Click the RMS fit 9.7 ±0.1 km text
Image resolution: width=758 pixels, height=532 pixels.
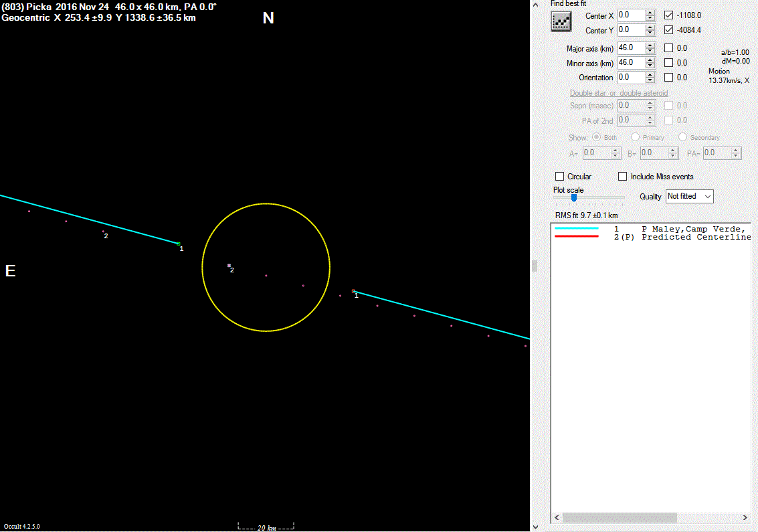tap(586, 215)
